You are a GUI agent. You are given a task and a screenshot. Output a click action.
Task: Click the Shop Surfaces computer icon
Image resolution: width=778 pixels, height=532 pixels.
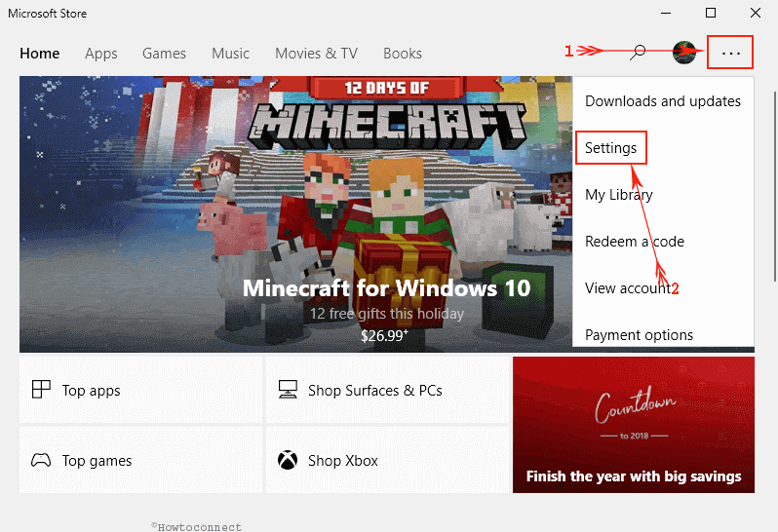coord(288,390)
